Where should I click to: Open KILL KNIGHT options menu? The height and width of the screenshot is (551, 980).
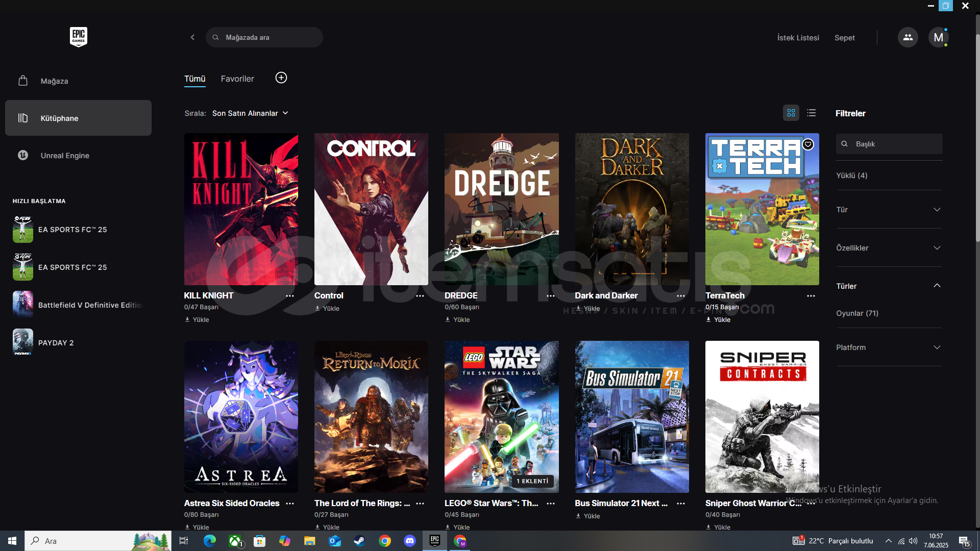(x=290, y=296)
